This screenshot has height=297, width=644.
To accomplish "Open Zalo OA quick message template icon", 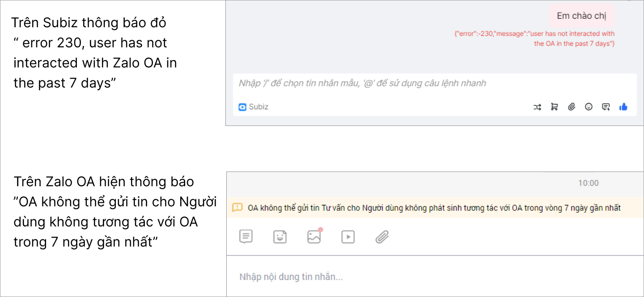I will (246, 237).
